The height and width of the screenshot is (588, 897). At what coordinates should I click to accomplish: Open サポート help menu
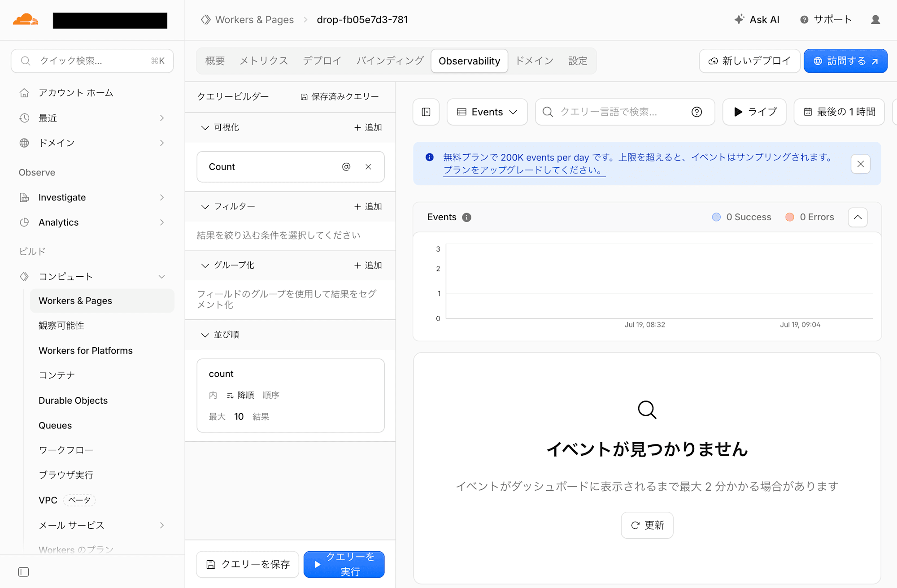(826, 20)
